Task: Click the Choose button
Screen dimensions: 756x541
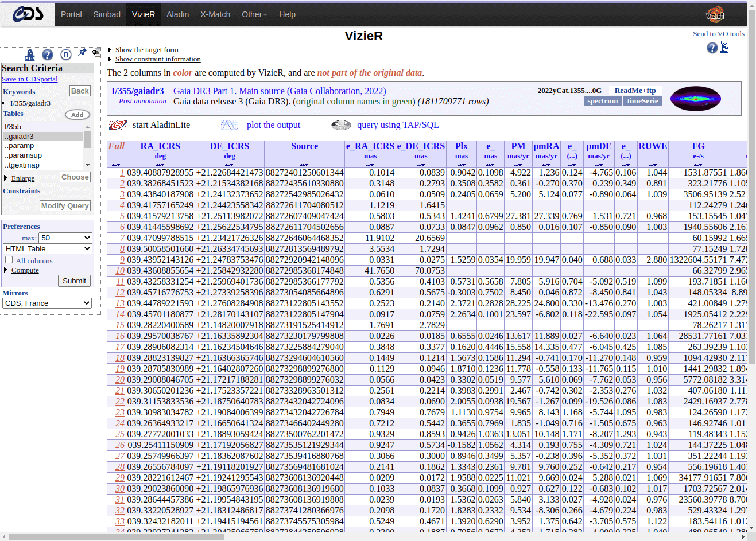Action: tap(75, 177)
